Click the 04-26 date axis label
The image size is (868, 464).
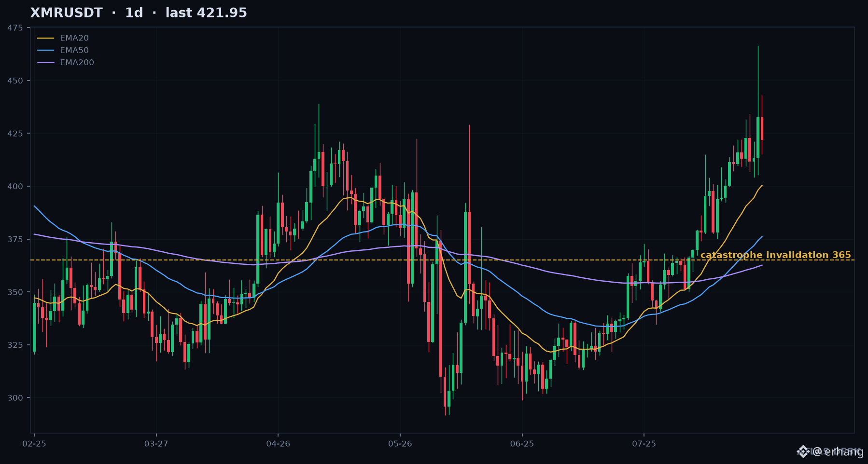(x=278, y=444)
